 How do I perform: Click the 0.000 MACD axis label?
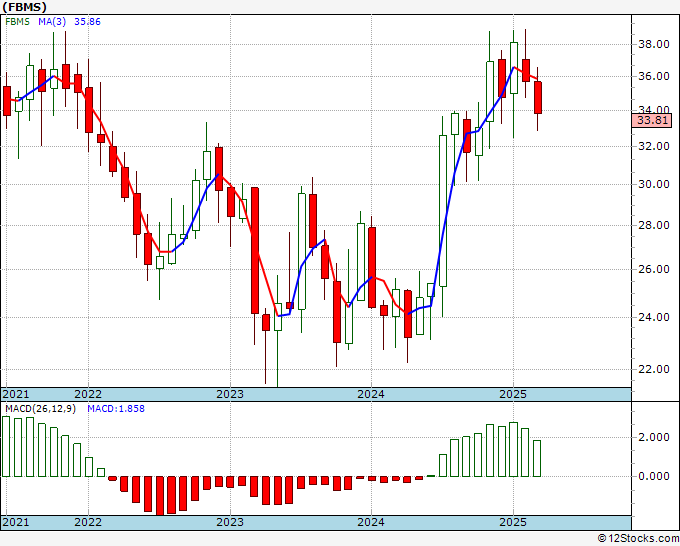point(654,476)
